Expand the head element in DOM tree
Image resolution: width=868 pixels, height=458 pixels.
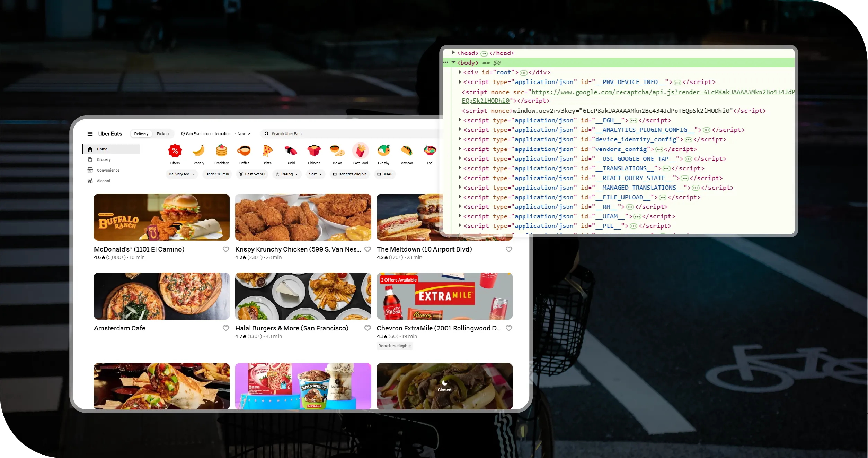click(453, 53)
